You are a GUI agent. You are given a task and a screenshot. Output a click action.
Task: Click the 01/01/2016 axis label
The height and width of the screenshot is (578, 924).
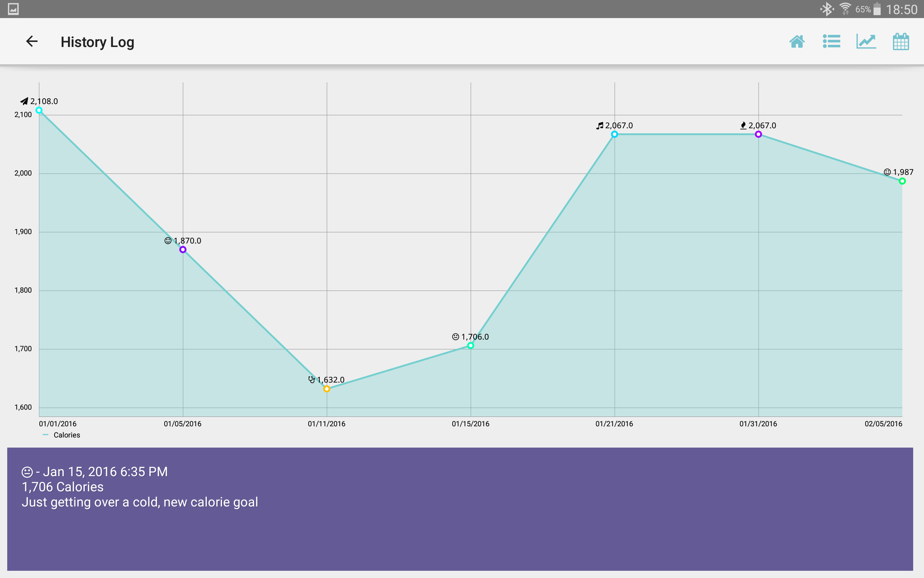(58, 423)
